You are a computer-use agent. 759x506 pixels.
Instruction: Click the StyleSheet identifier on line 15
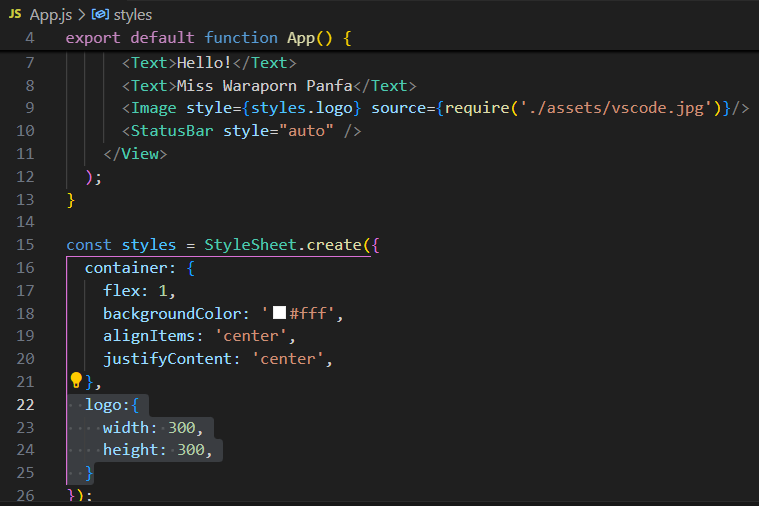pos(248,245)
